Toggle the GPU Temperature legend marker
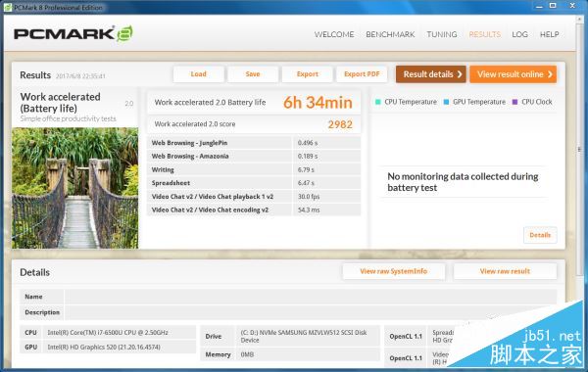Viewport: 588px width, 372px height. tap(446, 102)
